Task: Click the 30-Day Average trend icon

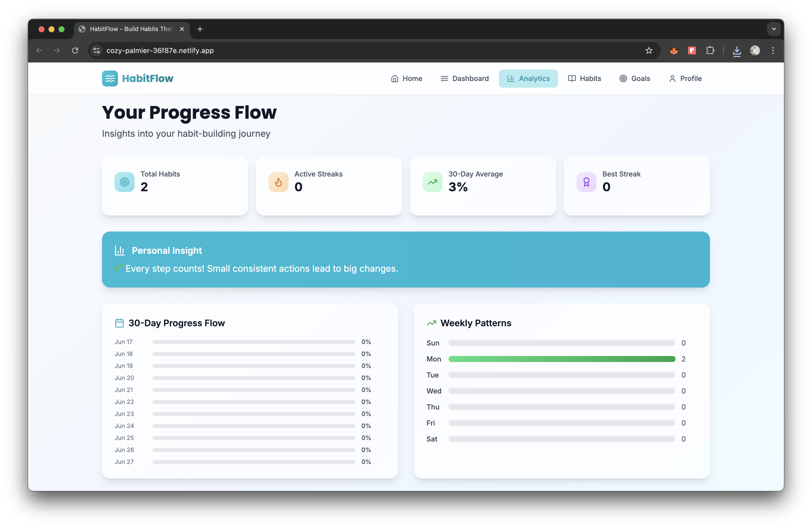Action: 432,182
